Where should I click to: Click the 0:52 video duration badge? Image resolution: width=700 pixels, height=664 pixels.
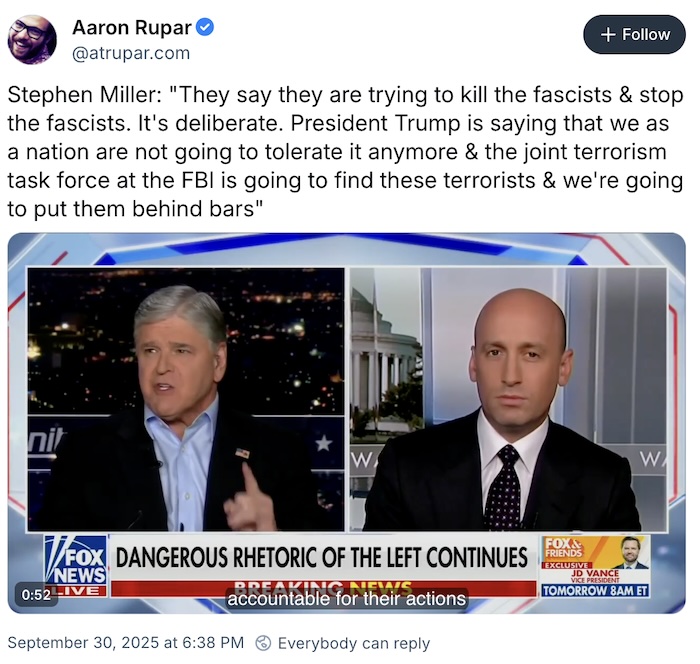[x=36, y=595]
